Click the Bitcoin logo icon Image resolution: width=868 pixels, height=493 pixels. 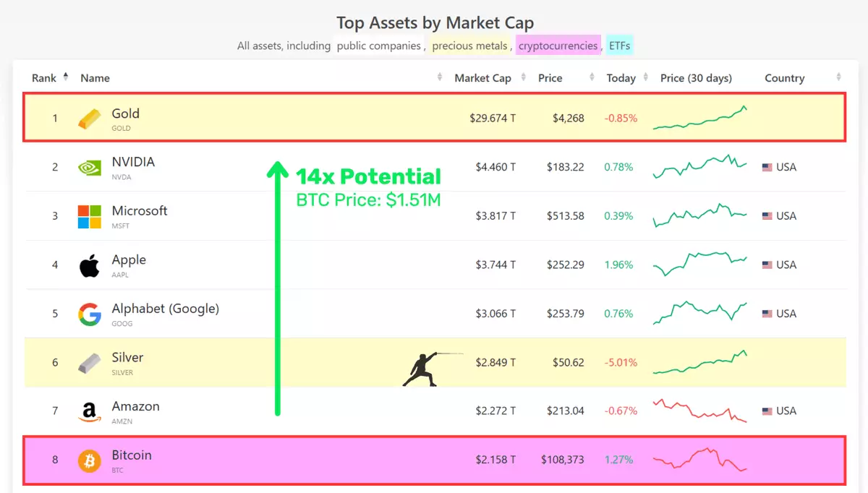point(90,460)
